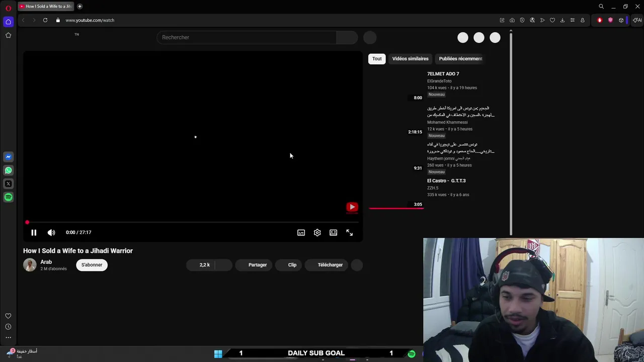Open a new browser tab
Screen dimensions: 644x362
(80, 7)
